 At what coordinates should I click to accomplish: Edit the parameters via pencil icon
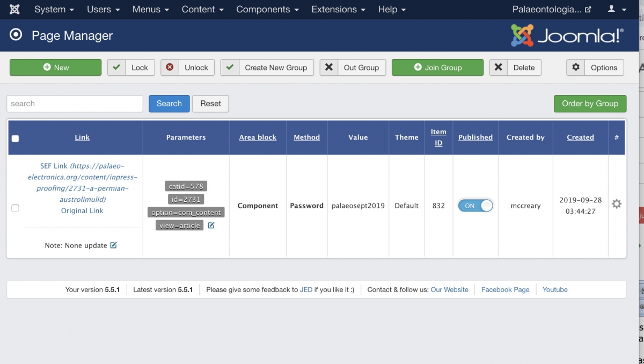211,225
